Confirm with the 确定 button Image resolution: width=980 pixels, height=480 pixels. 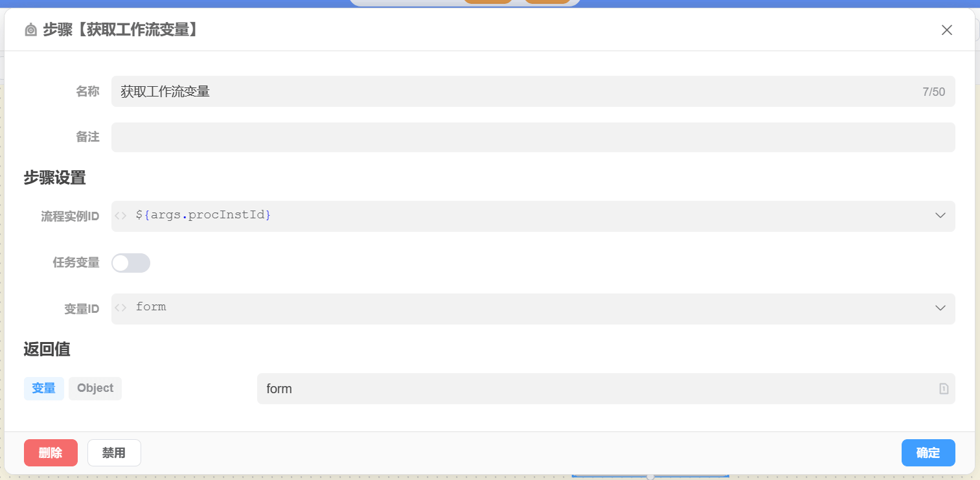click(928, 453)
